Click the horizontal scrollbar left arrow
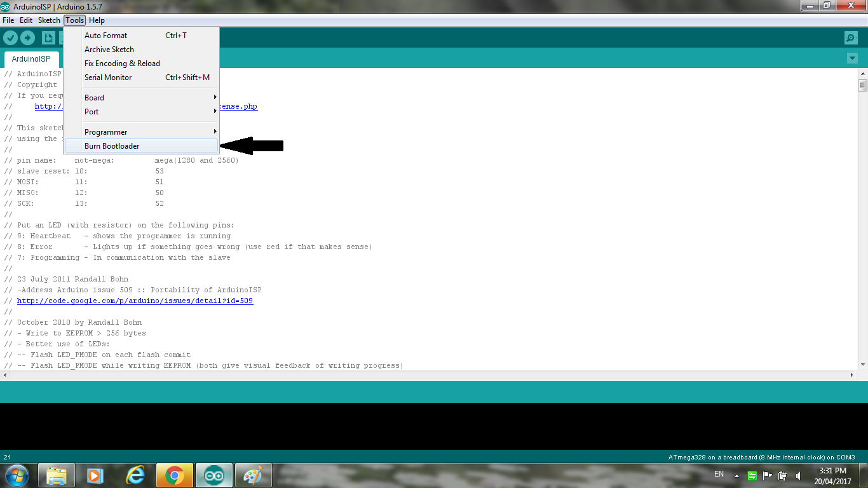Image resolution: width=868 pixels, height=488 pixels. [x=5, y=376]
